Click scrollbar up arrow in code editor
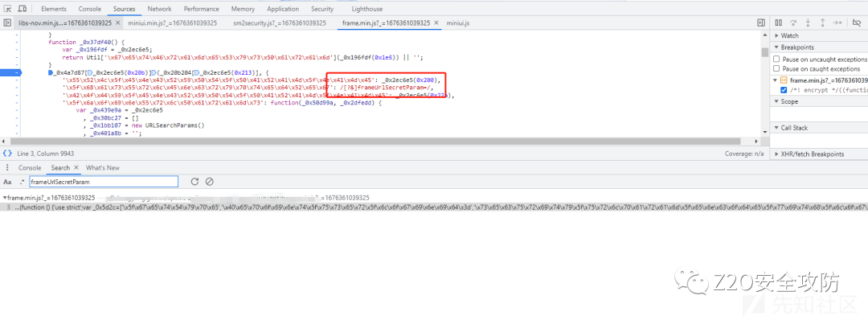The width and height of the screenshot is (868, 320). pos(764,35)
